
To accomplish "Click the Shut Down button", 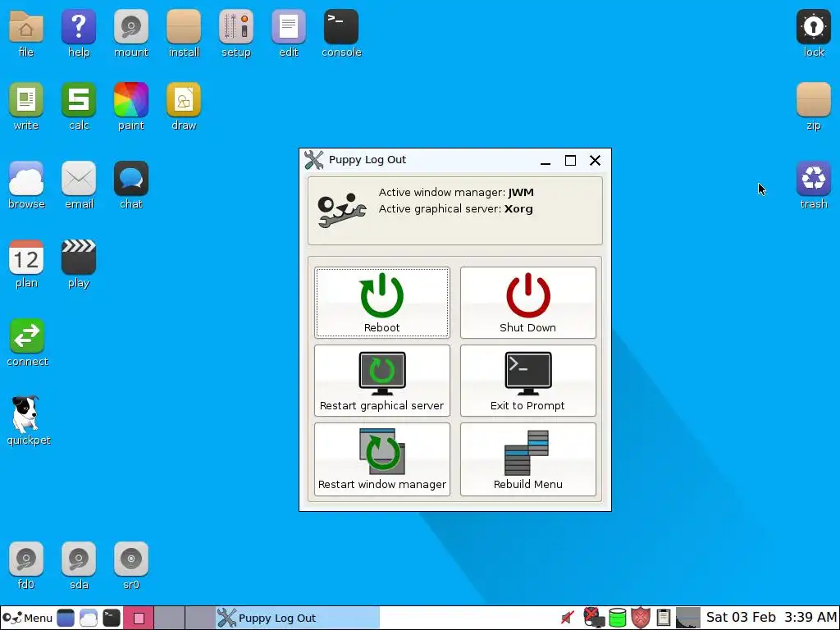I will pyautogui.click(x=527, y=303).
